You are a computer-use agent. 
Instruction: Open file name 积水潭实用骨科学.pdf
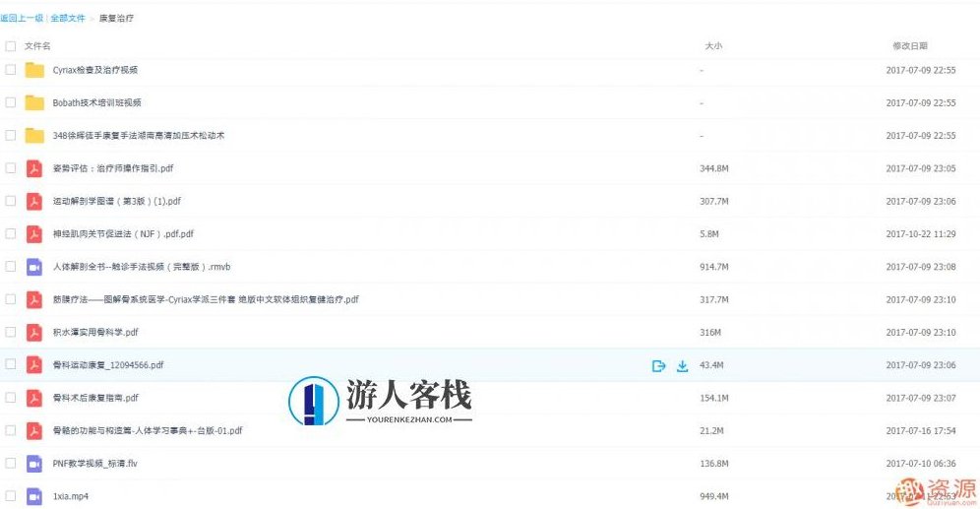point(95,332)
